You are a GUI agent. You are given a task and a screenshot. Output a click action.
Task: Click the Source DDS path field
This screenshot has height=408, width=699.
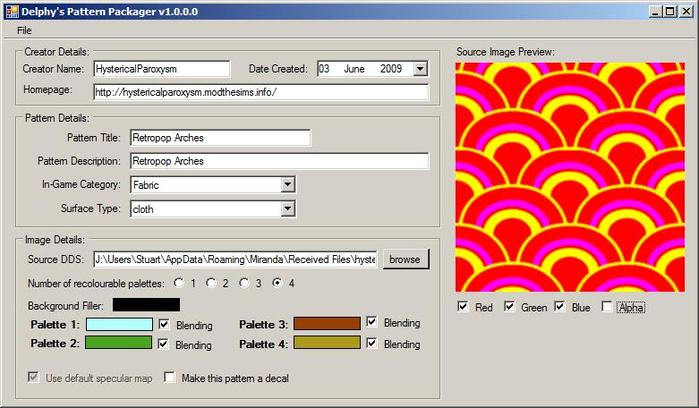pyautogui.click(x=235, y=259)
